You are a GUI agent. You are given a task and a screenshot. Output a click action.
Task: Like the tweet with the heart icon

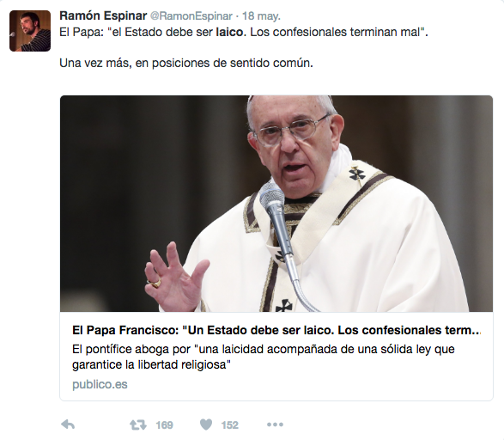[206, 425]
